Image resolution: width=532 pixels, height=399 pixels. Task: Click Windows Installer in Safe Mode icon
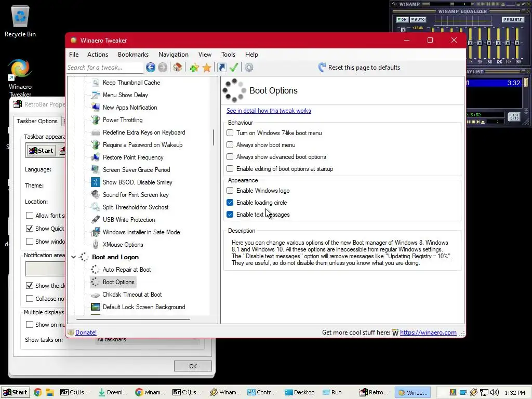(x=96, y=232)
